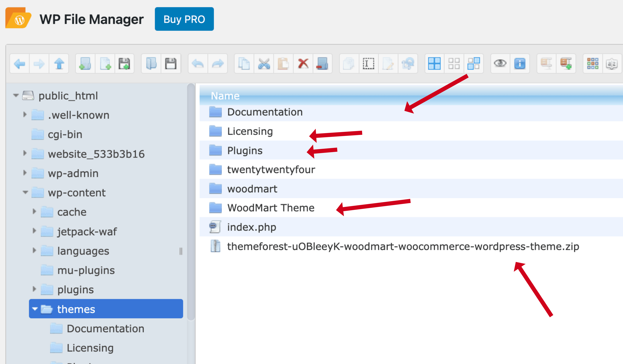Viewport: 623px width, 364px height.
Task: Expand the wp-admin folder arrow
Action: point(25,173)
